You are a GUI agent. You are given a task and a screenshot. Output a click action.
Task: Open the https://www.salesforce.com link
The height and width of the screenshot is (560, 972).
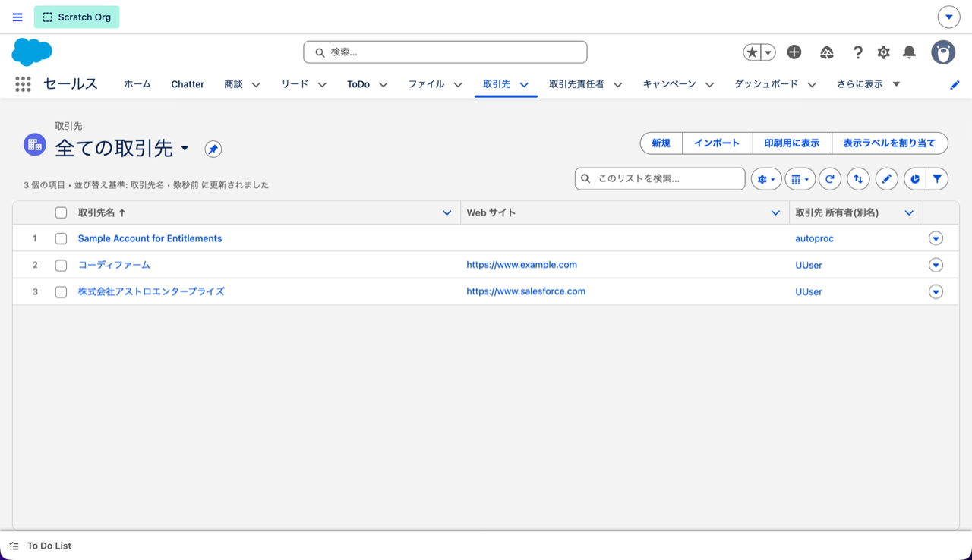coord(525,291)
